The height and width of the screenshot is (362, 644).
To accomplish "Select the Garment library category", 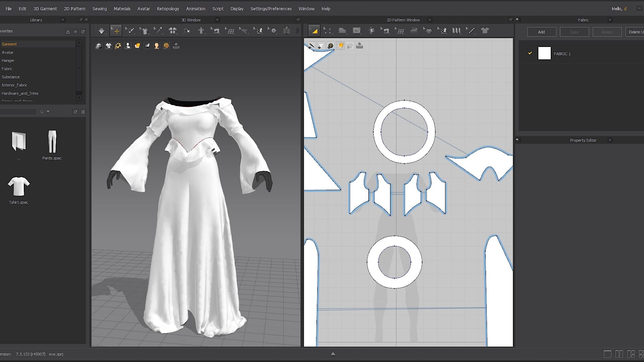I will coord(38,44).
